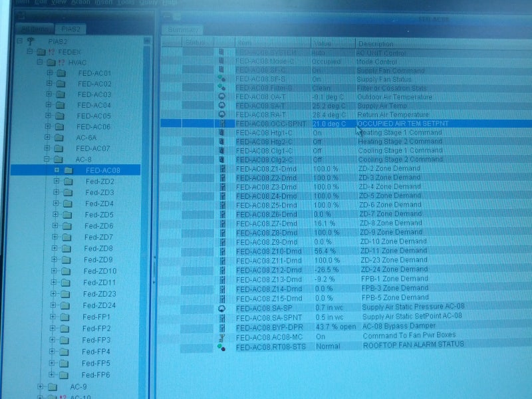The width and height of the screenshot is (532, 399).
Task: Click the FED-AC08.SA-SPNT item name
Action: (x=269, y=318)
